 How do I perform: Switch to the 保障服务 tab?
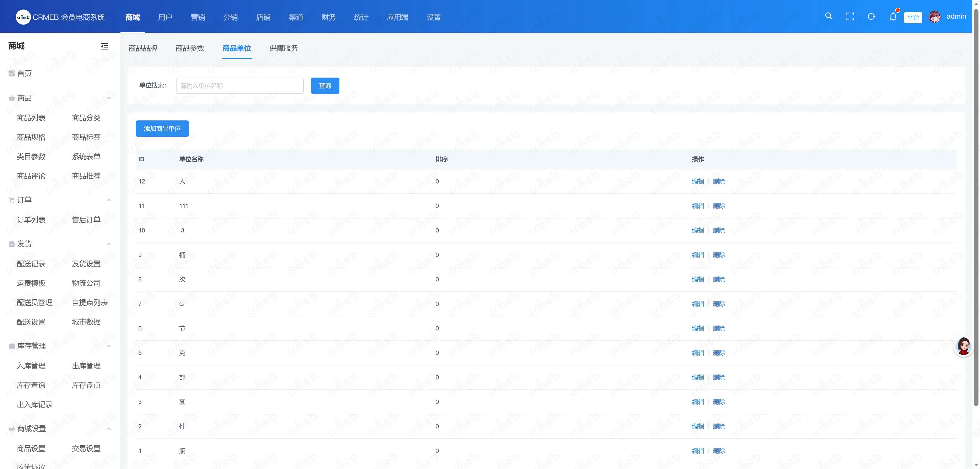point(284,48)
